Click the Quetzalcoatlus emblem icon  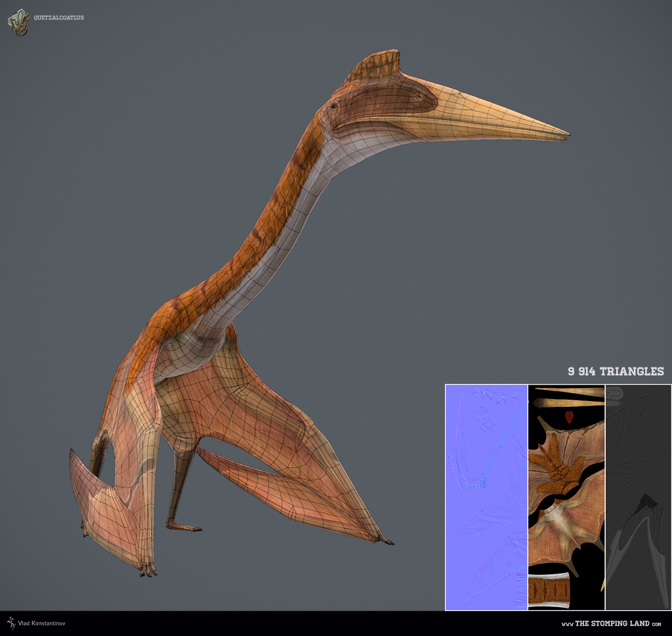click(x=18, y=22)
